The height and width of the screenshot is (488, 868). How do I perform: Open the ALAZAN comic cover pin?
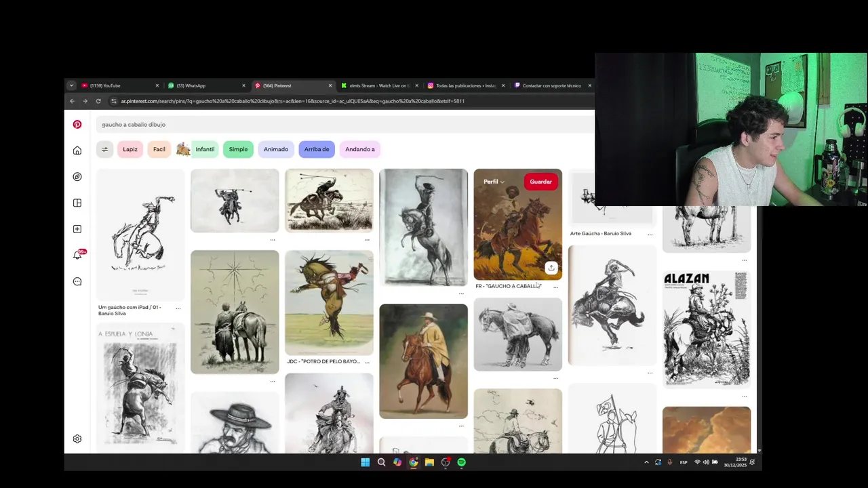tap(707, 329)
